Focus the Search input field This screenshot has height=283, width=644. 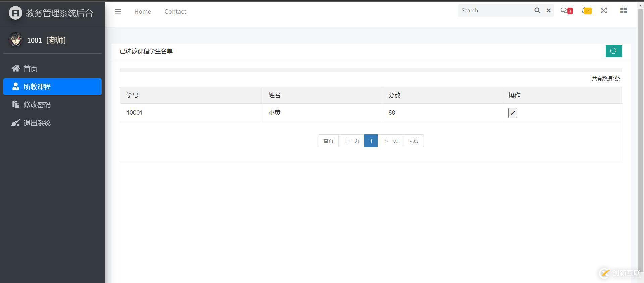coord(495,11)
